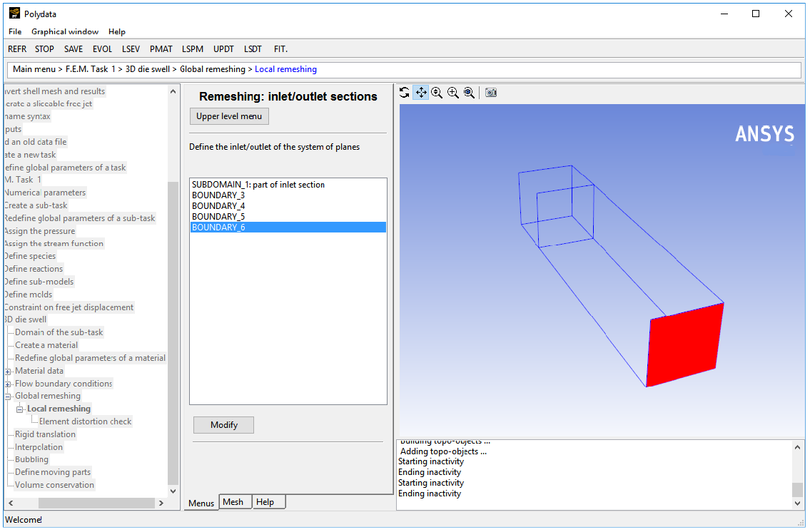The height and width of the screenshot is (532, 810).
Task: Open Define species tree item
Action: click(x=30, y=256)
